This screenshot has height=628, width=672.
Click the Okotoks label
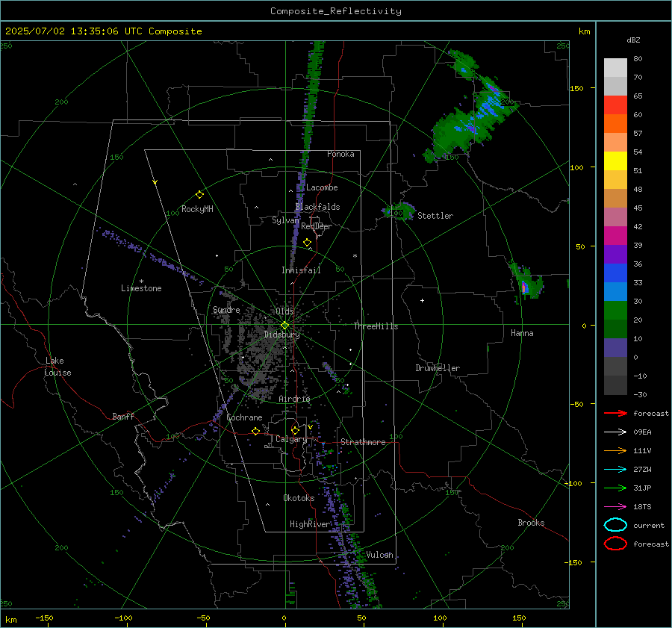pyautogui.click(x=299, y=498)
